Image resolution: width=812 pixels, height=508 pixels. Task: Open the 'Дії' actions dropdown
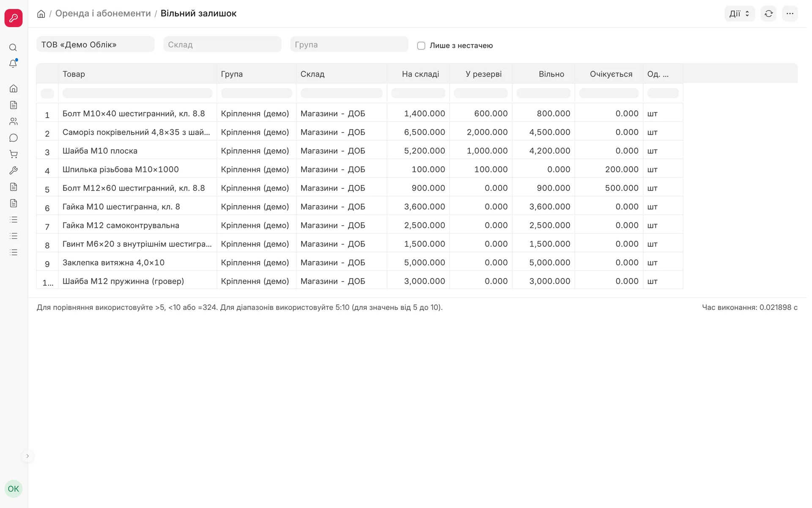(739, 14)
